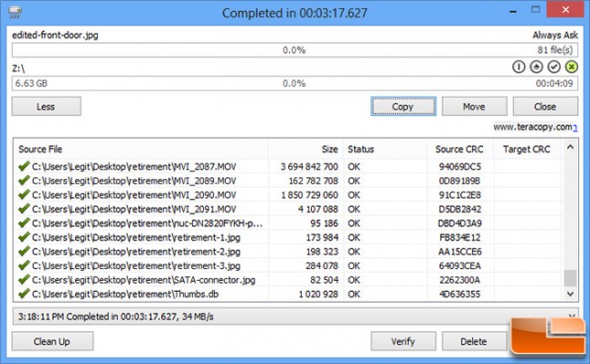590x364 pixels.
Task: Select the MVI_2087.MOV file path row
Action: (134, 166)
